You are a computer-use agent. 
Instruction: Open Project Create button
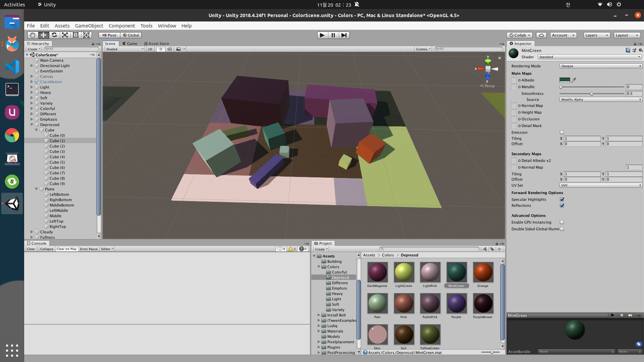pyautogui.click(x=321, y=249)
